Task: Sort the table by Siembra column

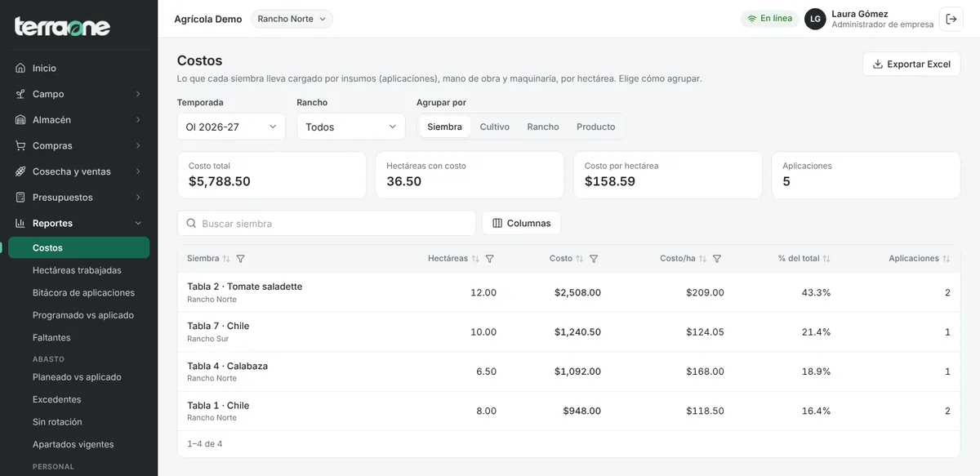Action: [x=226, y=259]
